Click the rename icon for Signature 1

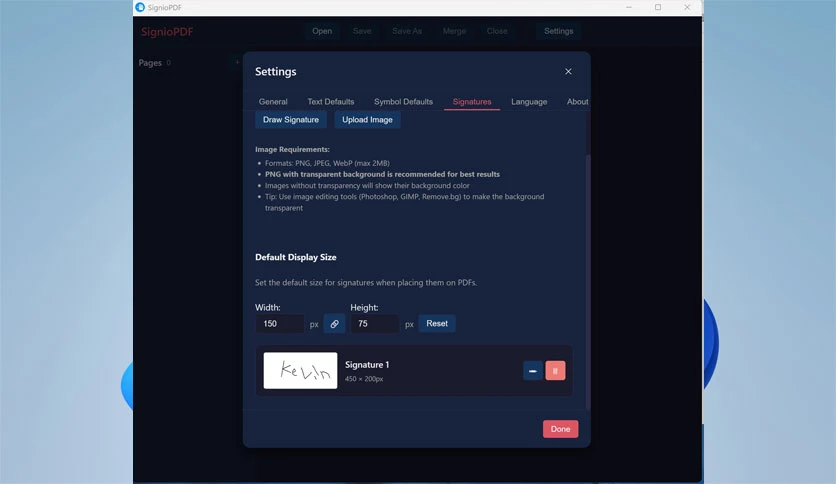click(533, 371)
